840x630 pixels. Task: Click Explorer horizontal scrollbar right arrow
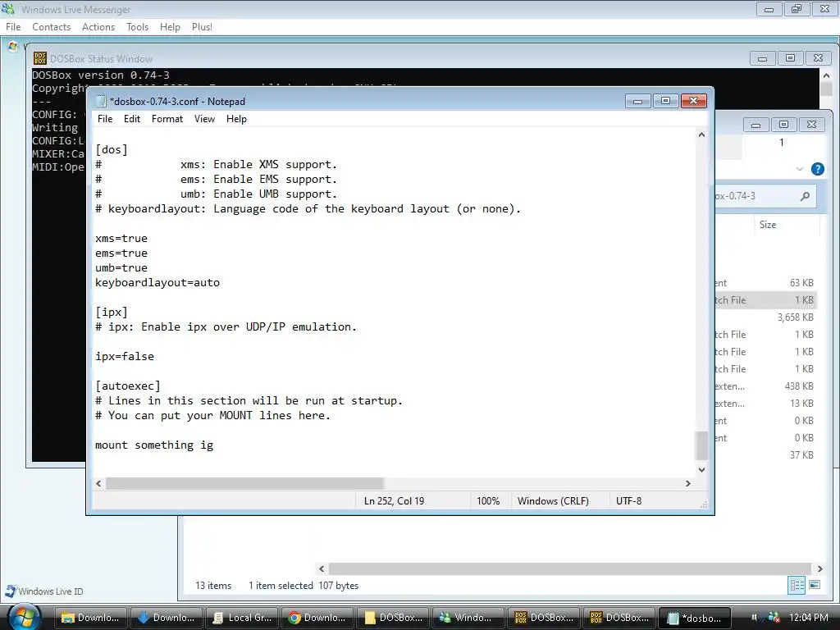(x=819, y=569)
